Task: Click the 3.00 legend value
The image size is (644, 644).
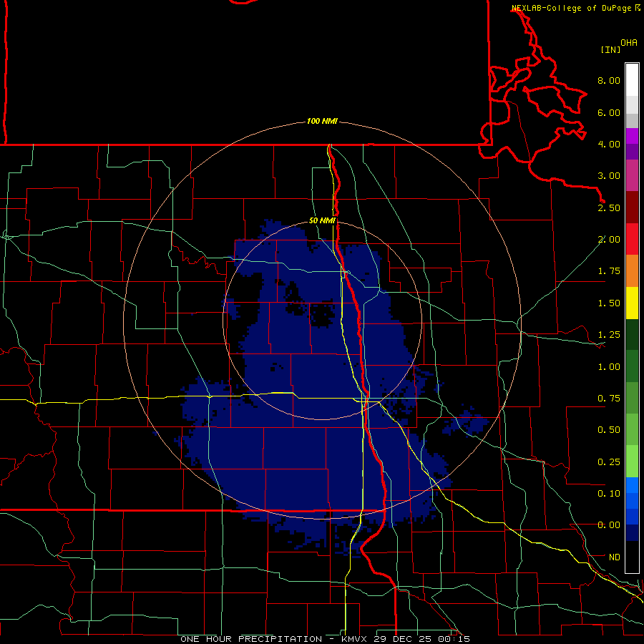Action: click(x=609, y=176)
